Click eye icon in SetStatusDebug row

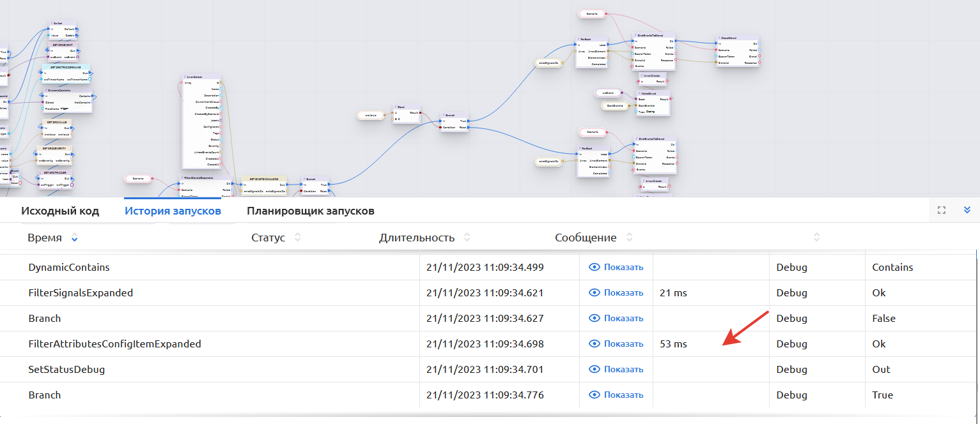point(595,369)
